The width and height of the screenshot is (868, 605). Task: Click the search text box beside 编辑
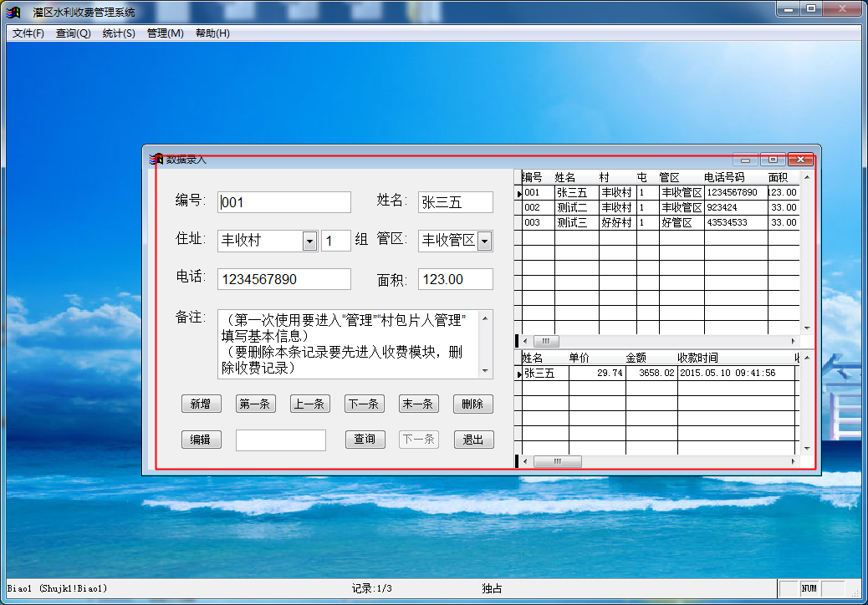pos(281,440)
